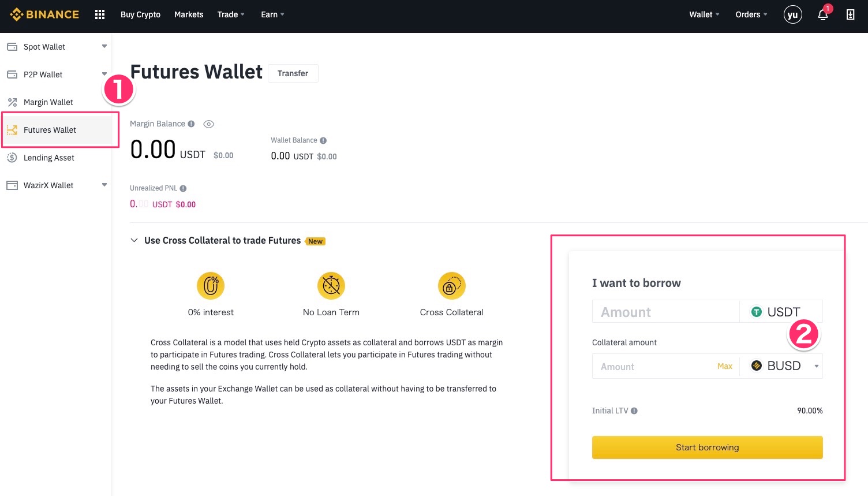
Task: Click the Initial LTV info icon
Action: tap(634, 411)
